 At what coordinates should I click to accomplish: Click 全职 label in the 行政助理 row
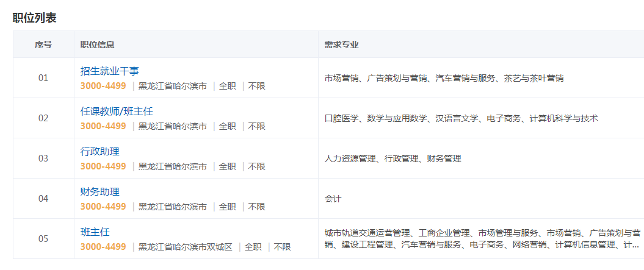(x=227, y=166)
